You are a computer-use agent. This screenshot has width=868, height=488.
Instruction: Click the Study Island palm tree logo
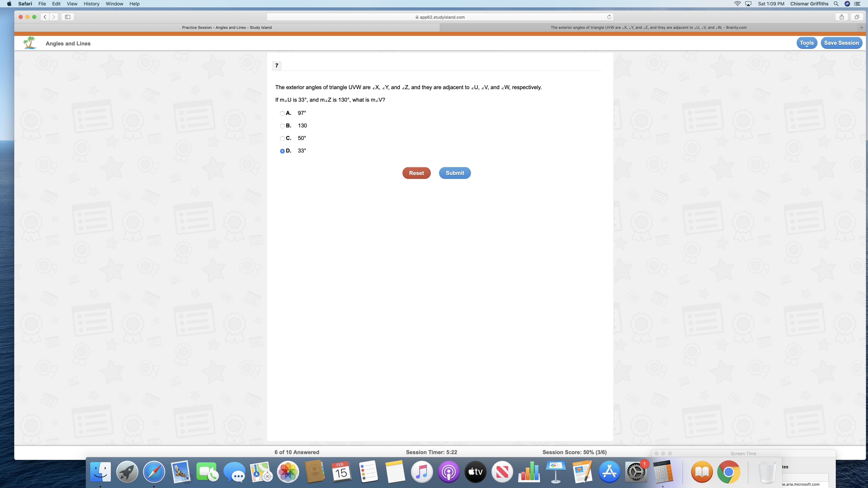[30, 43]
